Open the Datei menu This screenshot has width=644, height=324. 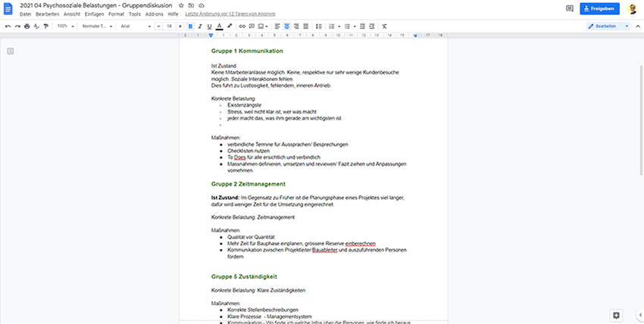pos(25,14)
